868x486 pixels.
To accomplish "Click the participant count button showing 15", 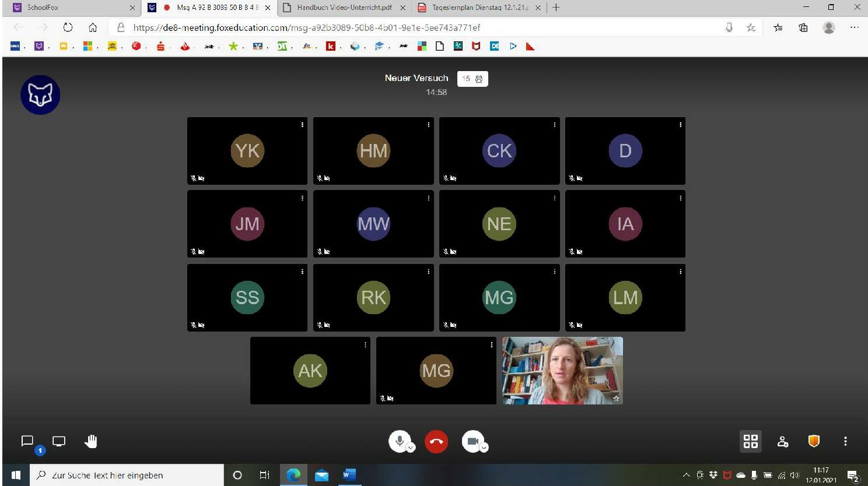I will pos(473,79).
